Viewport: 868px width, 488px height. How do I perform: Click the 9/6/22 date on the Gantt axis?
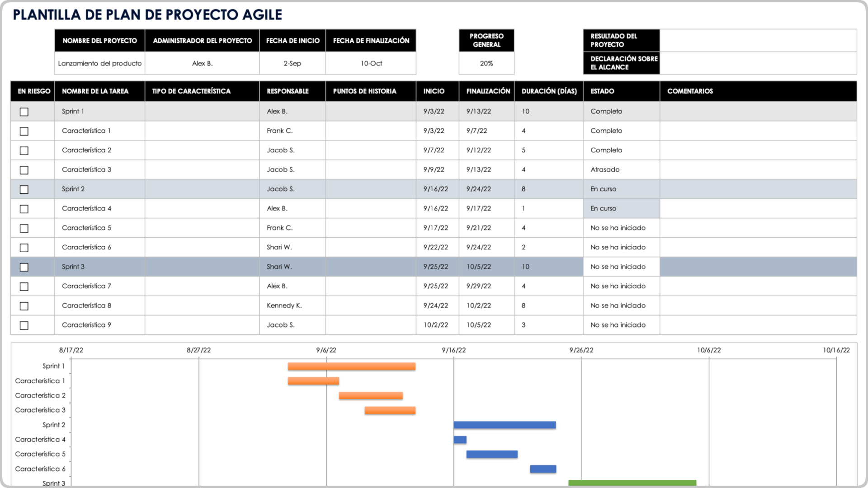(x=326, y=350)
